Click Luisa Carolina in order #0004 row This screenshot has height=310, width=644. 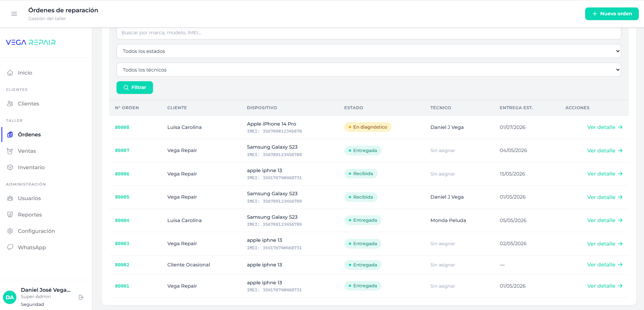pyautogui.click(x=184, y=220)
